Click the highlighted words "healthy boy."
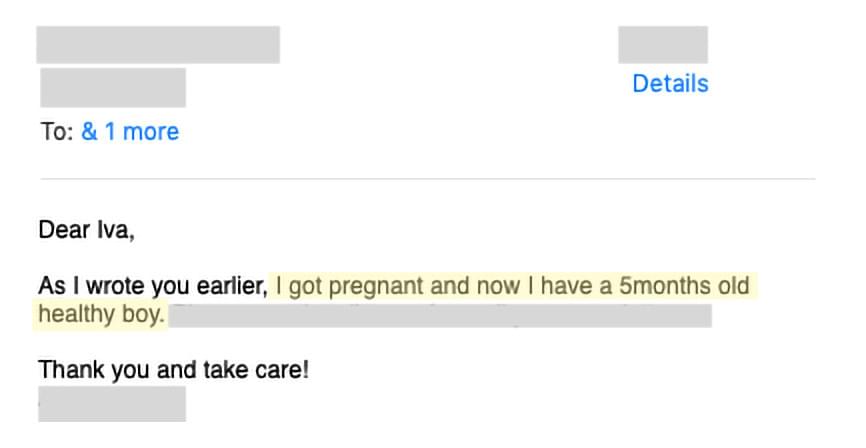This screenshot has width=866, height=448. point(102,314)
